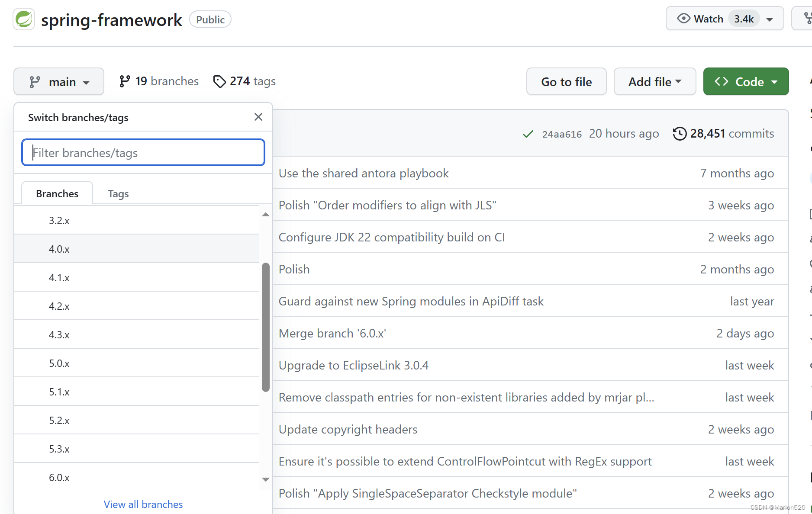
Task: Click the branch list scroll-down arrow
Action: pyautogui.click(x=266, y=479)
